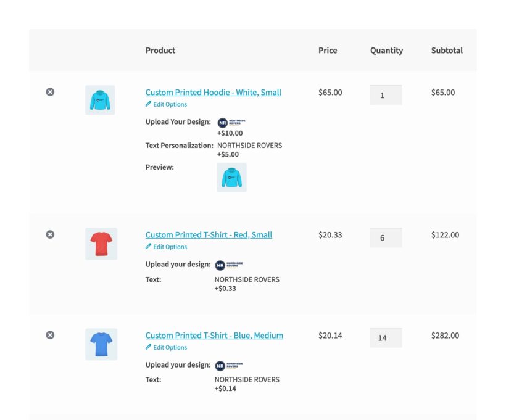Remove the Blue Medium T-Shirt from cart
Screen dimensions: 506x420
(x=50, y=335)
